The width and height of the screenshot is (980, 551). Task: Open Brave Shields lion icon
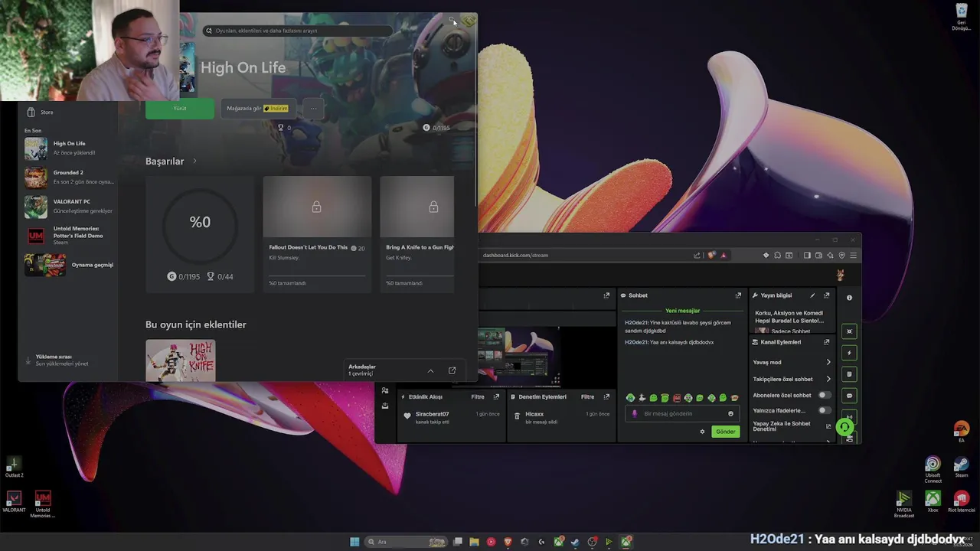[710, 255]
